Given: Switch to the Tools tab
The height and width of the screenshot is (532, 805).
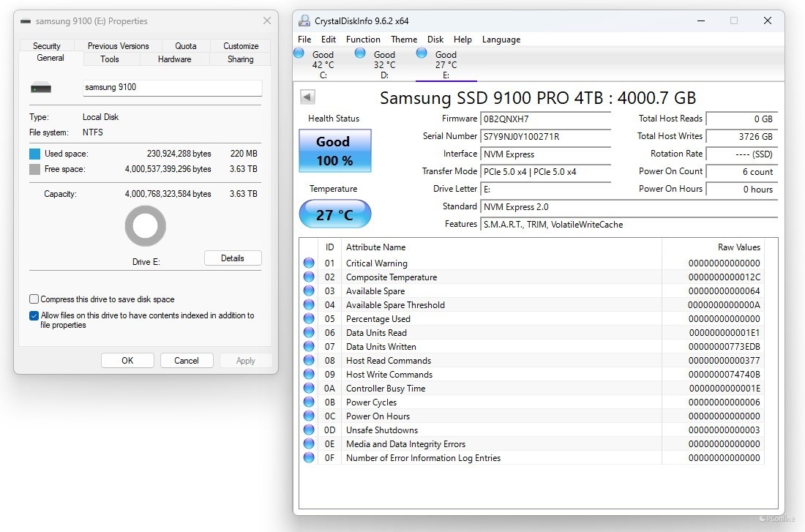Looking at the screenshot, I should (x=110, y=59).
